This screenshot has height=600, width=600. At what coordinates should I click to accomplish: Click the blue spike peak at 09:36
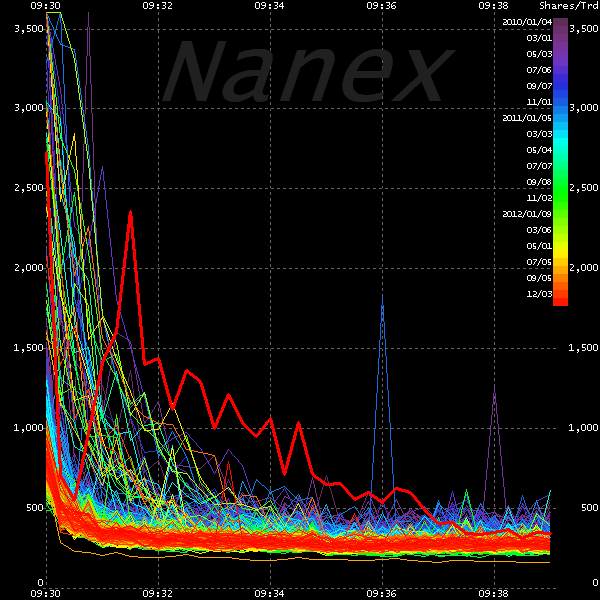[x=382, y=295]
